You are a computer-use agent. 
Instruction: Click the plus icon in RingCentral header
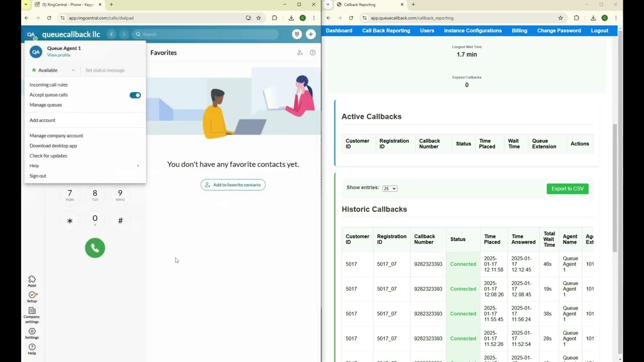(x=311, y=34)
